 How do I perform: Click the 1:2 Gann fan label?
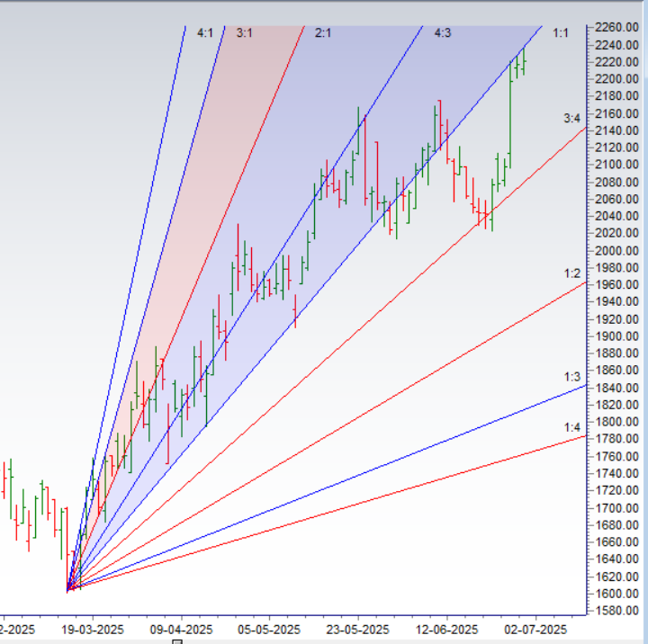[x=571, y=273]
